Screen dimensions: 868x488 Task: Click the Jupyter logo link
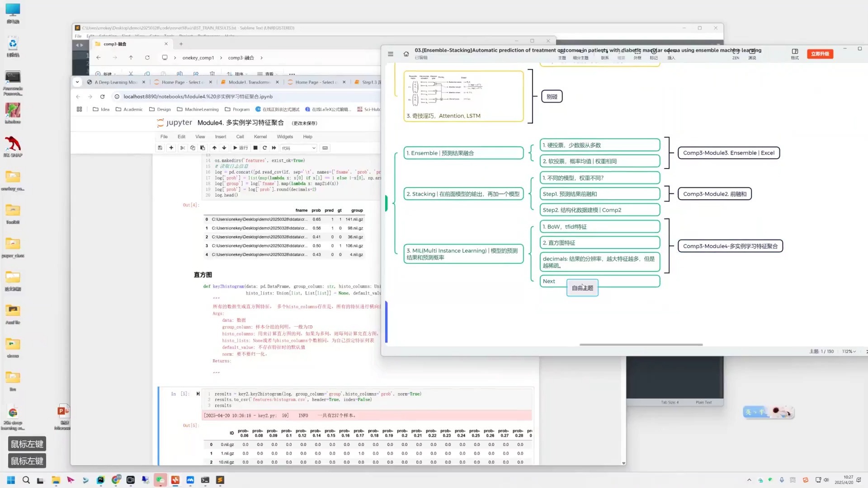point(175,122)
